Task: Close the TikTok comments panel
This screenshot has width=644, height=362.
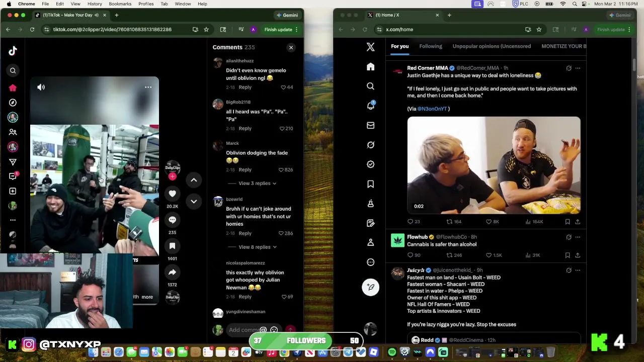Action: click(x=291, y=47)
